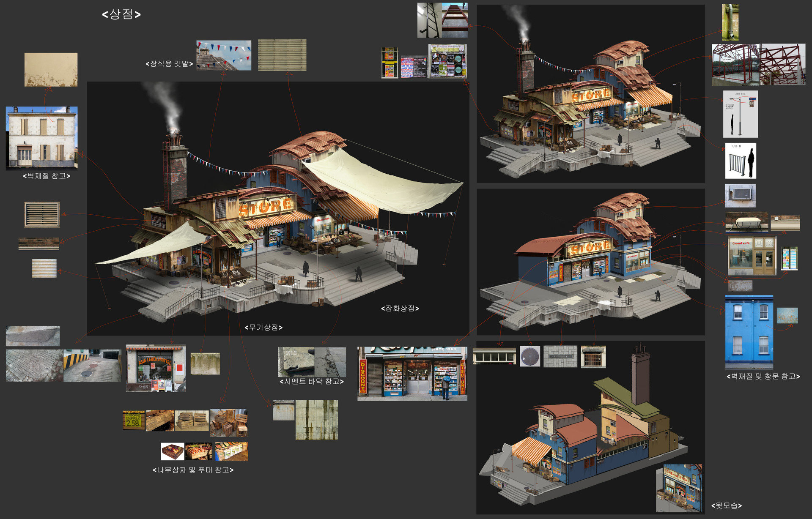Open the street lamp concept sketch
Viewport: 812px width, 519px height.
point(740,114)
